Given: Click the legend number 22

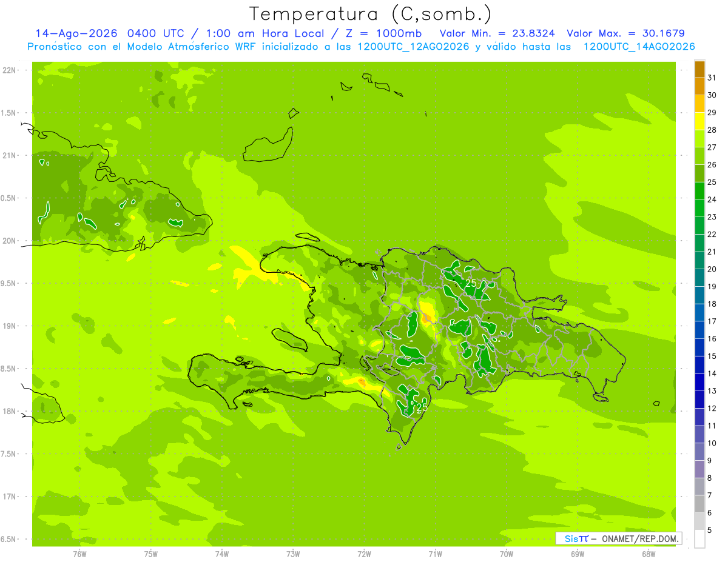Looking at the screenshot, I should pos(712,234).
